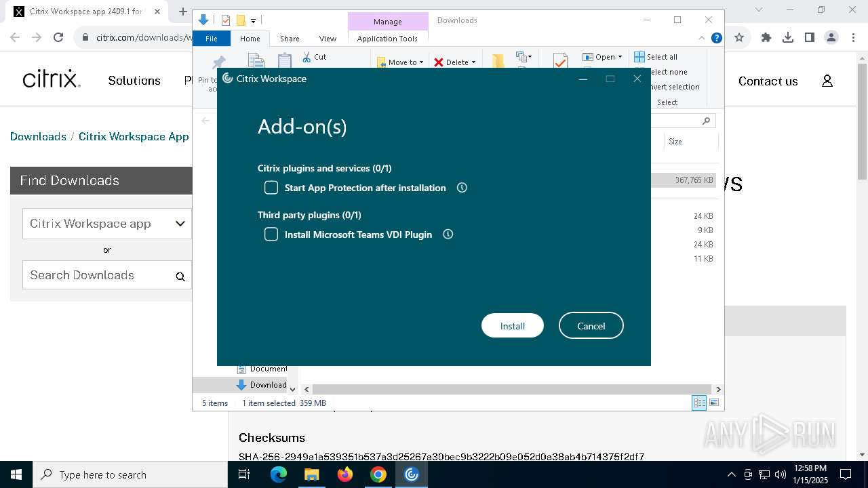
Task: Launch Firefox from taskbar
Action: (x=345, y=474)
